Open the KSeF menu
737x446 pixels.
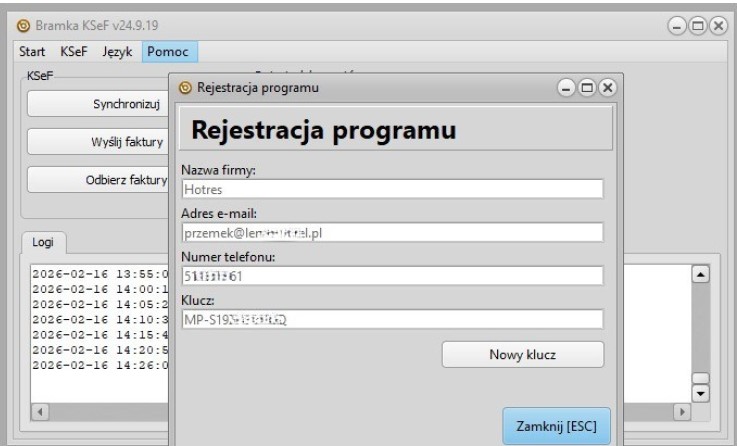(75, 50)
